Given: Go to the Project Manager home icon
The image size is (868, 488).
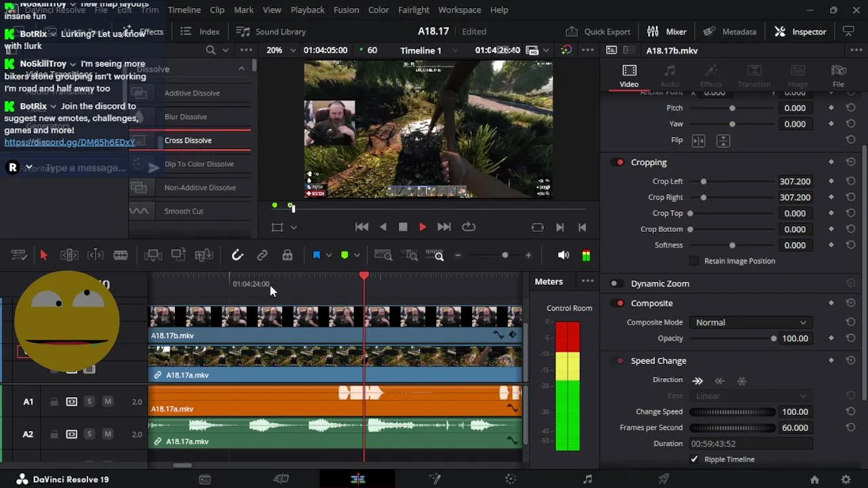Looking at the screenshot, I should tap(814, 479).
